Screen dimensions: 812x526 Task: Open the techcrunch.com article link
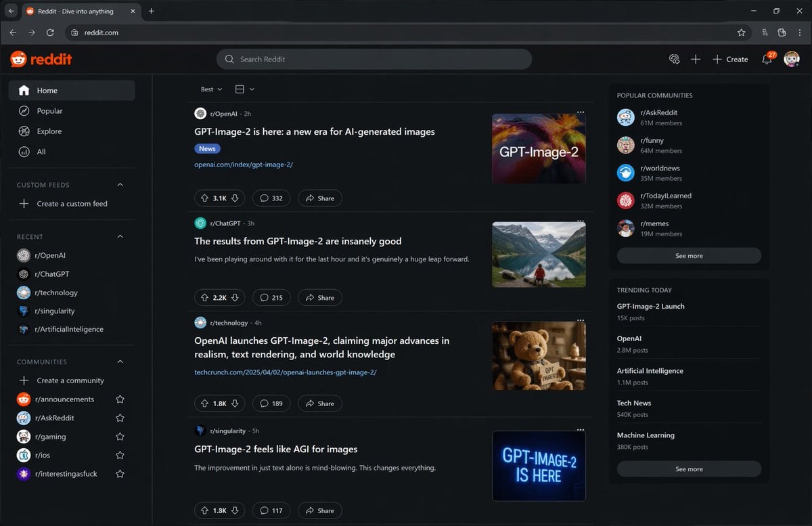tap(285, 372)
